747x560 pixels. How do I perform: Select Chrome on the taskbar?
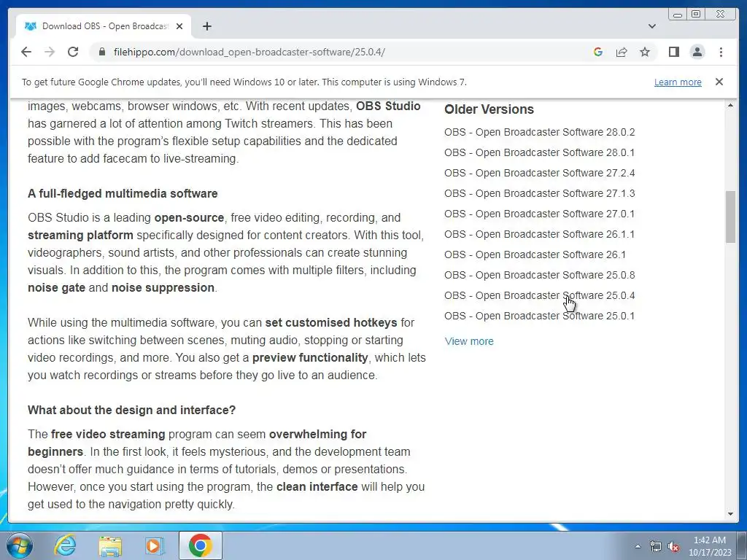click(200, 545)
